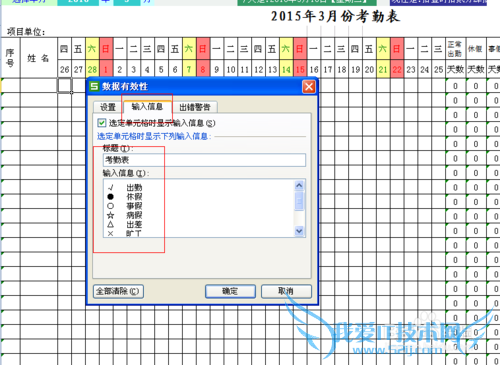The width and height of the screenshot is (500, 365).
Task: Select the red date 1 cell
Action: pyautogui.click(x=106, y=69)
